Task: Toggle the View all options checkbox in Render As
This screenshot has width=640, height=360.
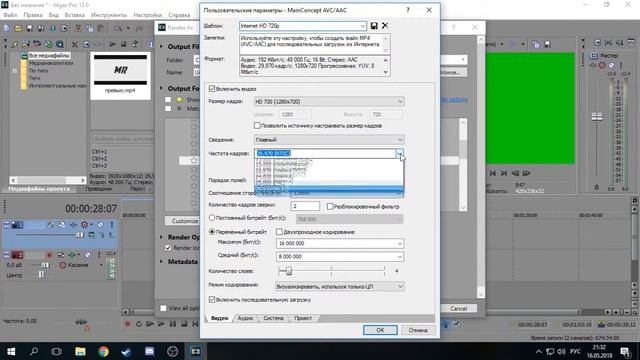Action: [x=163, y=308]
